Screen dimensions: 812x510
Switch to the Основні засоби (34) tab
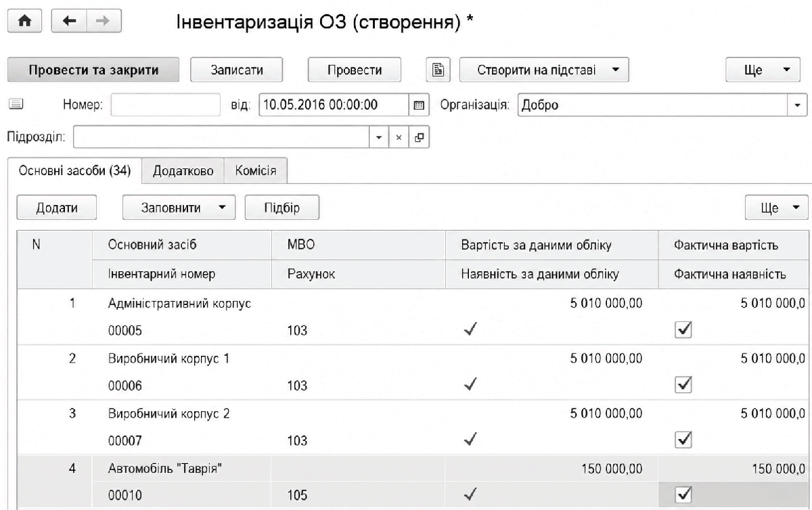tap(75, 170)
